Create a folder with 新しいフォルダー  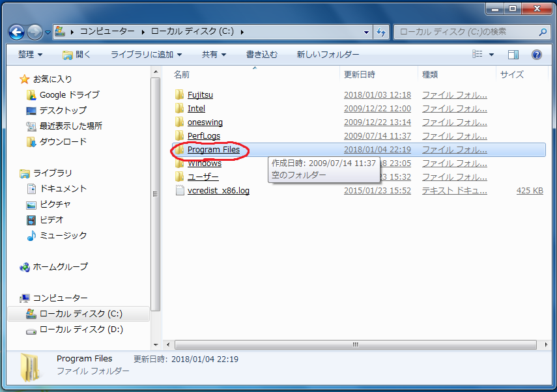point(328,54)
